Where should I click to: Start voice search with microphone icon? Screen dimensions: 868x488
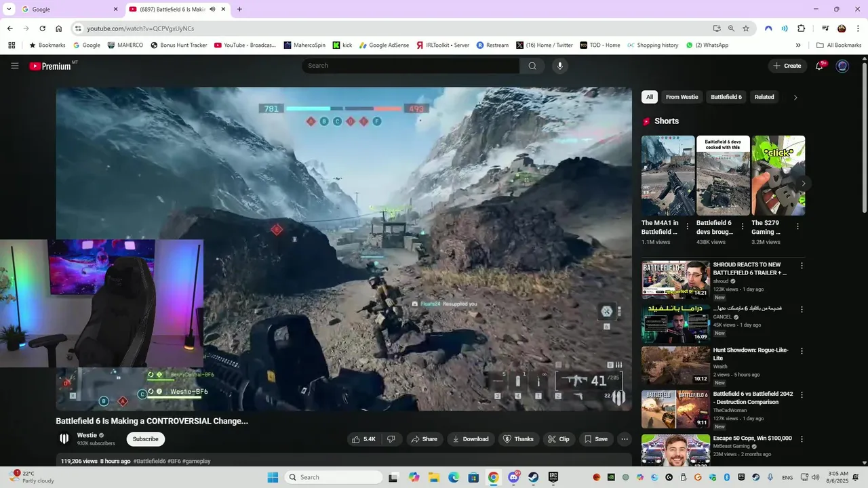(x=559, y=66)
